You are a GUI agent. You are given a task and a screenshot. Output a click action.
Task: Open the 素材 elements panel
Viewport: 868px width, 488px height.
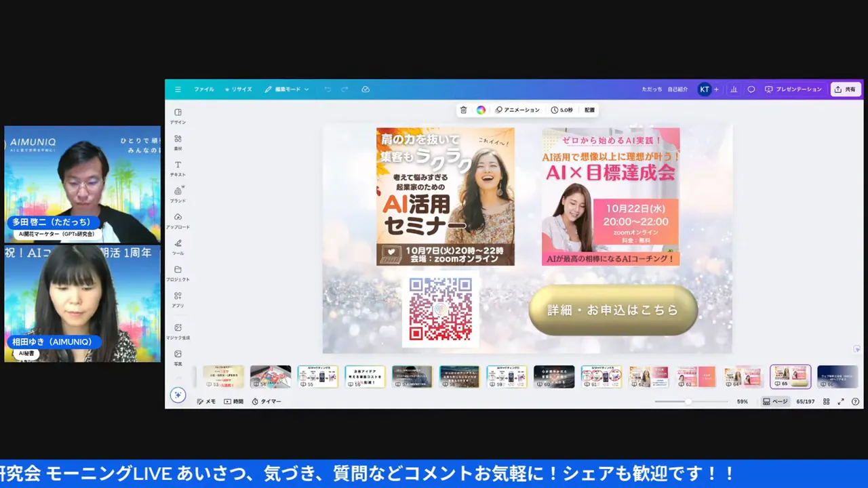click(178, 142)
